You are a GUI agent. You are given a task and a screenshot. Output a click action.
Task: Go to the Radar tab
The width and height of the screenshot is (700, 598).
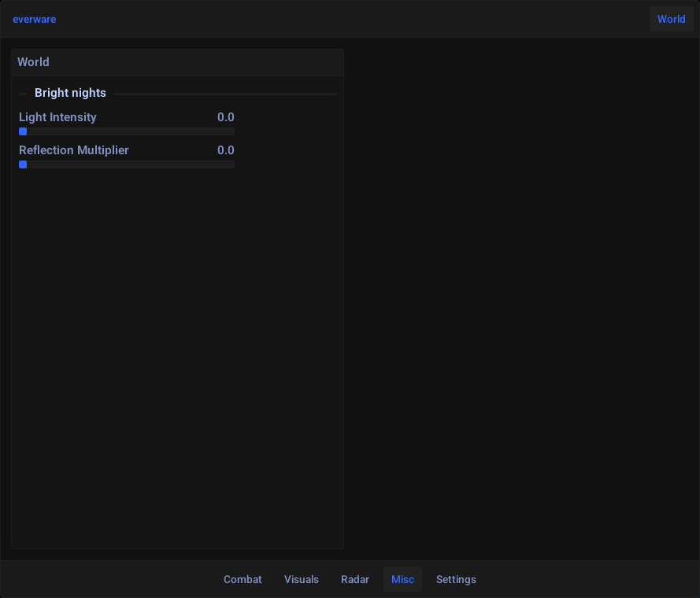355,579
